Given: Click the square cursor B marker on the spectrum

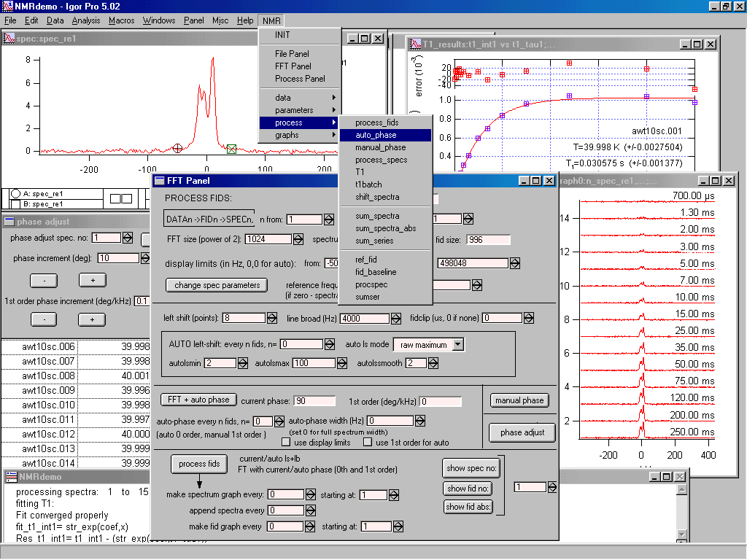Looking at the screenshot, I should tap(231, 149).
